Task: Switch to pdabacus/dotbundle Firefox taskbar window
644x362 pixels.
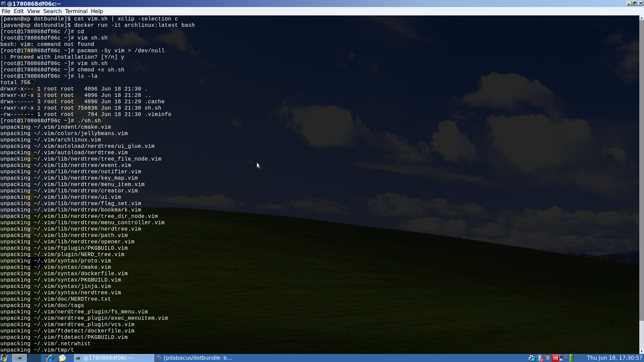Action: pos(195,358)
